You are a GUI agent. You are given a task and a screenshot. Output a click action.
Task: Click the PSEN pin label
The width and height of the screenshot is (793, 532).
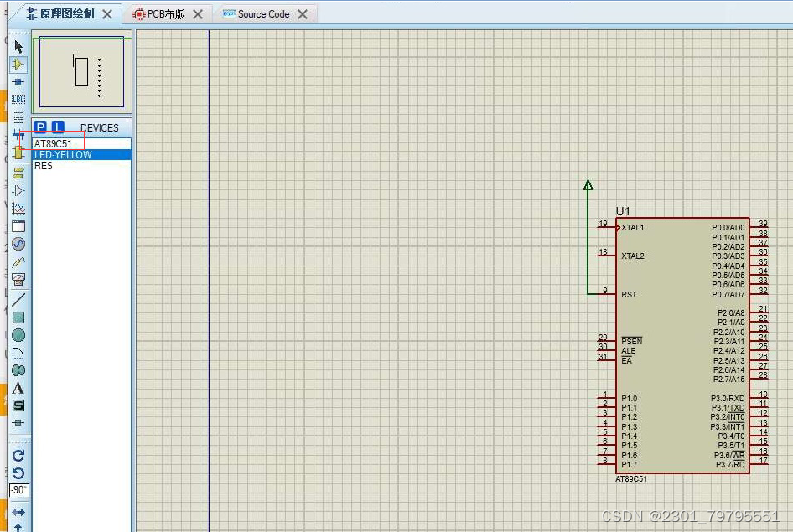pos(632,342)
